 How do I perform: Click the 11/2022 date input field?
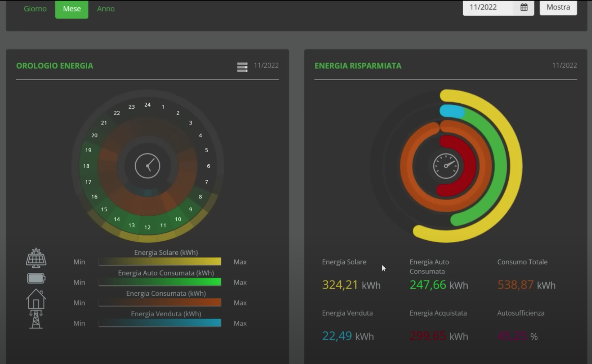488,7
